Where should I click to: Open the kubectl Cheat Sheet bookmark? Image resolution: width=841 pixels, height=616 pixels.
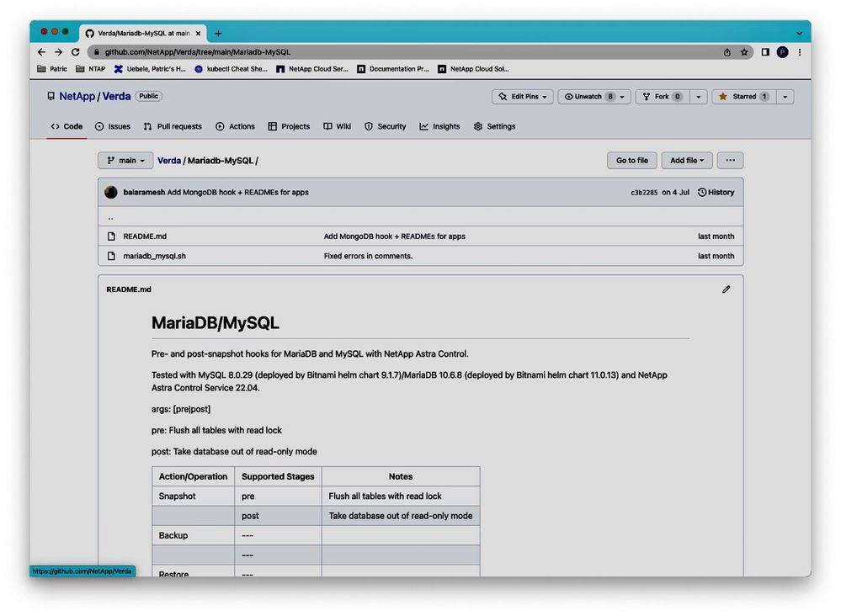pos(232,69)
